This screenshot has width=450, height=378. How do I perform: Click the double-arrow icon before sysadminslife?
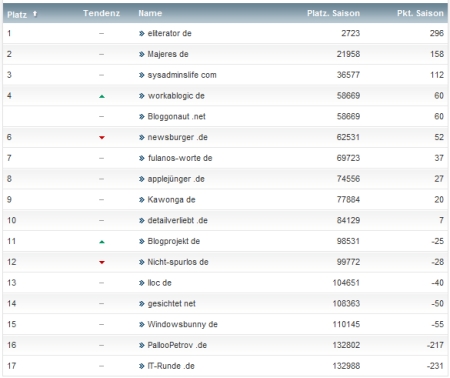[x=142, y=75]
